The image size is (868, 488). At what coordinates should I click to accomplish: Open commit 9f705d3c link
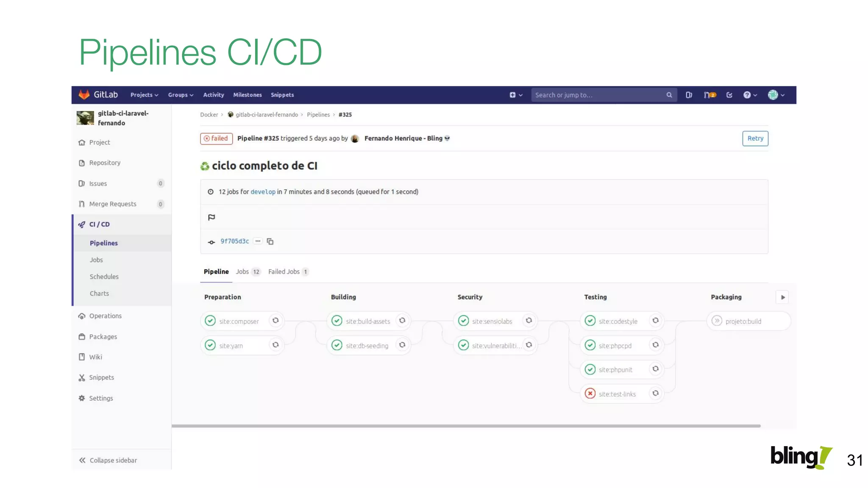tap(234, 241)
